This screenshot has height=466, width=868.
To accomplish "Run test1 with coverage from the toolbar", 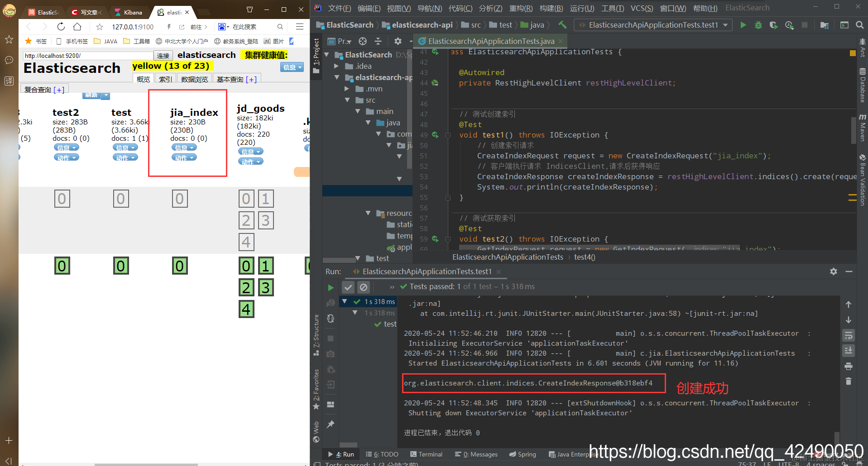I will pos(774,25).
